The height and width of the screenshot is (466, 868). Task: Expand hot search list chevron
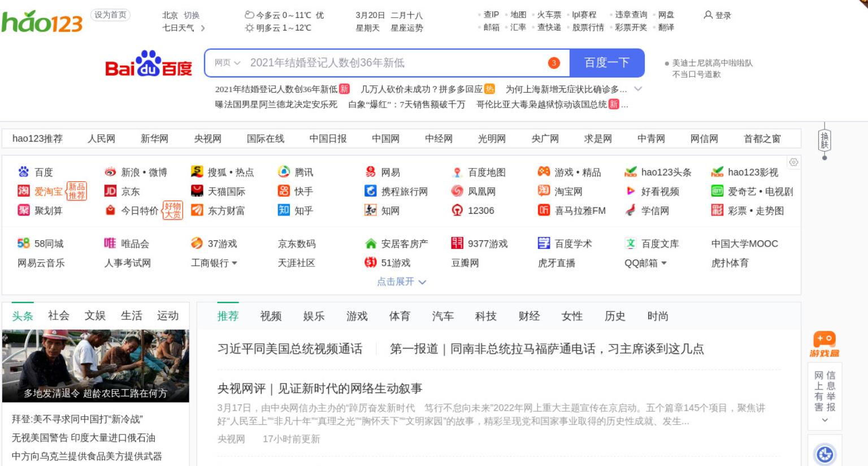(x=639, y=89)
